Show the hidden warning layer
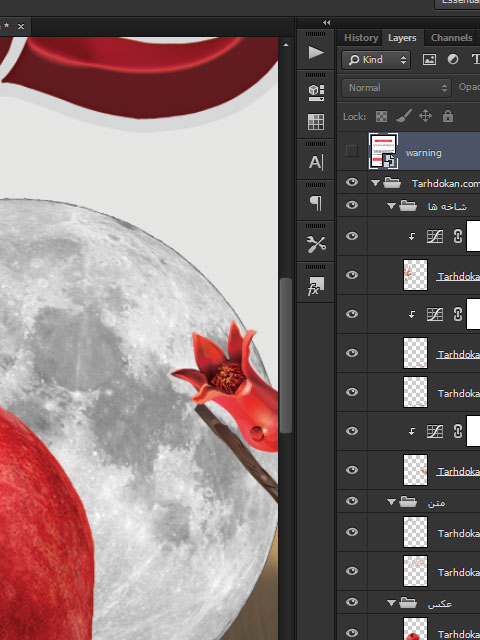The image size is (480, 640). click(351, 151)
